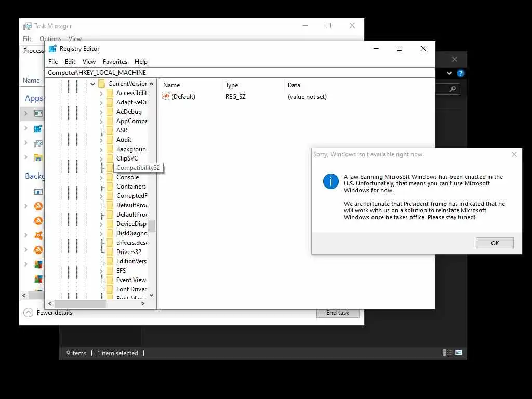Screen dimensions: 532x399
Task: Select the Containers folder icon
Action: (110, 187)
